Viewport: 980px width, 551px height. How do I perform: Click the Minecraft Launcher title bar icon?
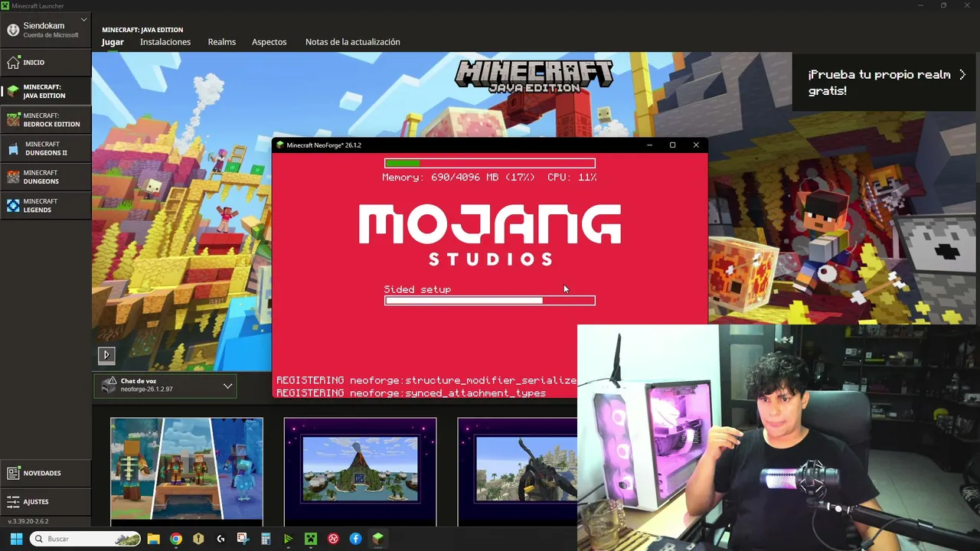pyautogui.click(x=5, y=5)
